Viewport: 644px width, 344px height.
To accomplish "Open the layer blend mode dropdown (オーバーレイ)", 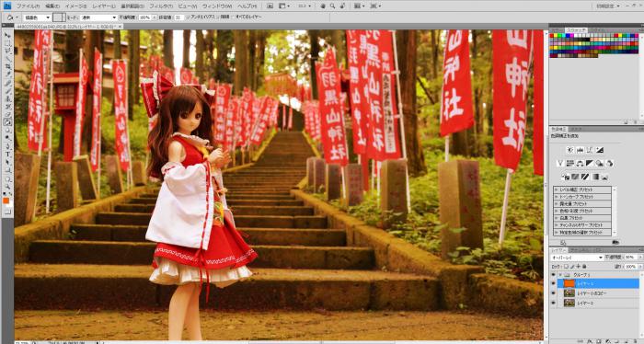I will pyautogui.click(x=577, y=257).
